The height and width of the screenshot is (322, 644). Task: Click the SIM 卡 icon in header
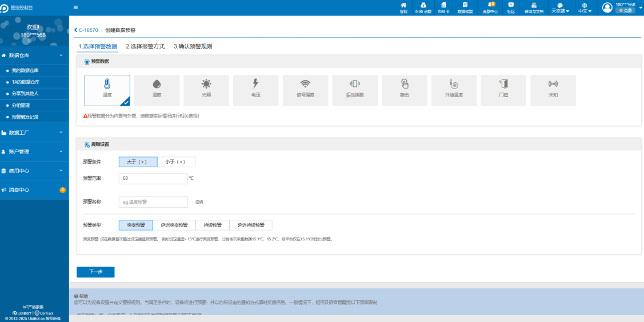pyautogui.click(x=443, y=7)
